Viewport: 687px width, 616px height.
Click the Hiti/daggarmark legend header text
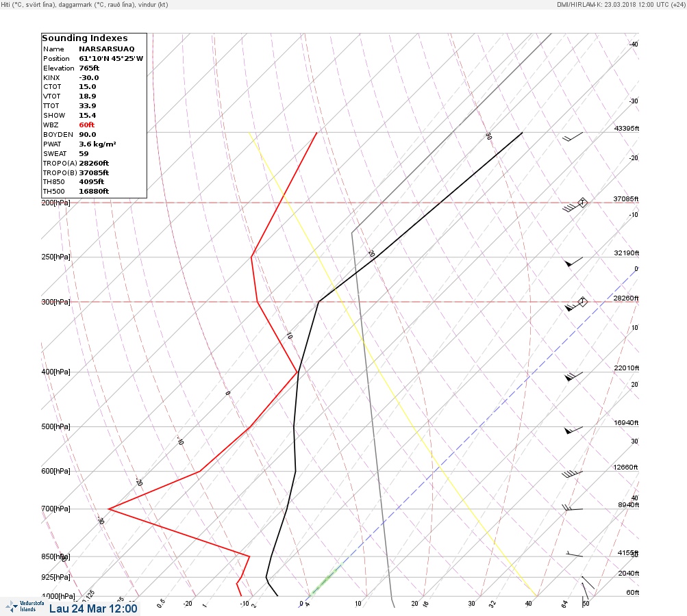pyautogui.click(x=84, y=5)
